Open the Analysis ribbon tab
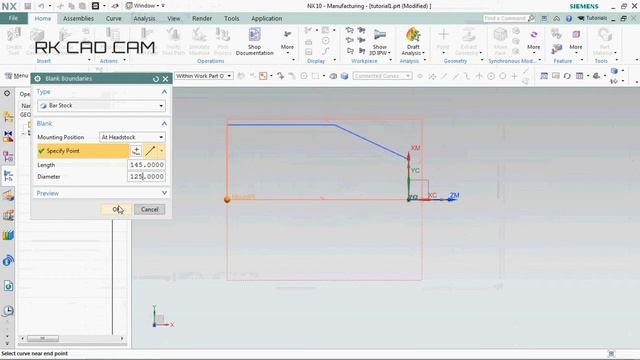Viewport: 640px width, 360px height. pos(144,18)
